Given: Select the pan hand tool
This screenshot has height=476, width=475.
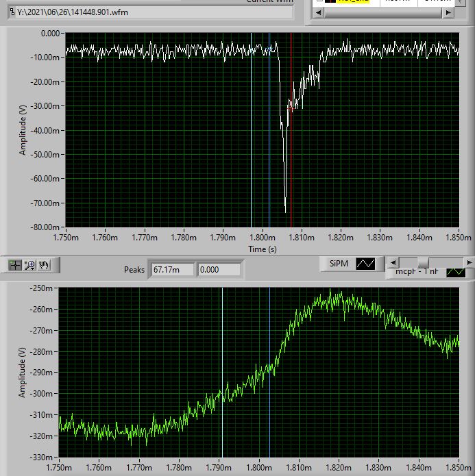Looking at the screenshot, I should coord(45,264).
